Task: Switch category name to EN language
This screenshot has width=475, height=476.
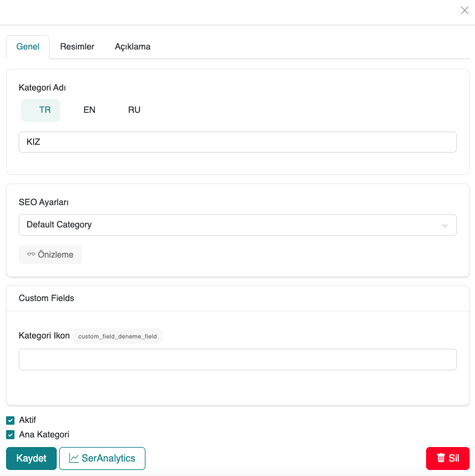Action: click(x=89, y=110)
